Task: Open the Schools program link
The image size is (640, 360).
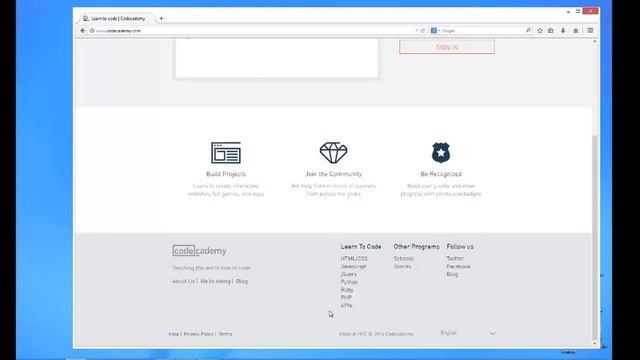Action: (x=404, y=258)
